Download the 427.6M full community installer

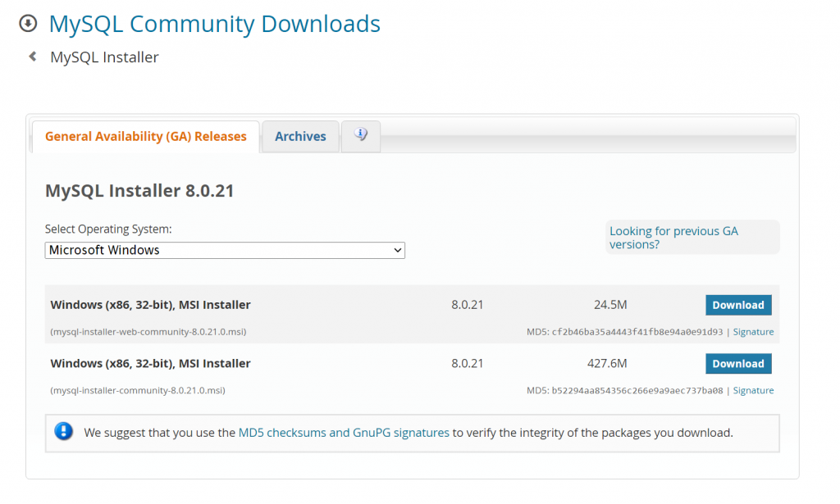coord(738,364)
